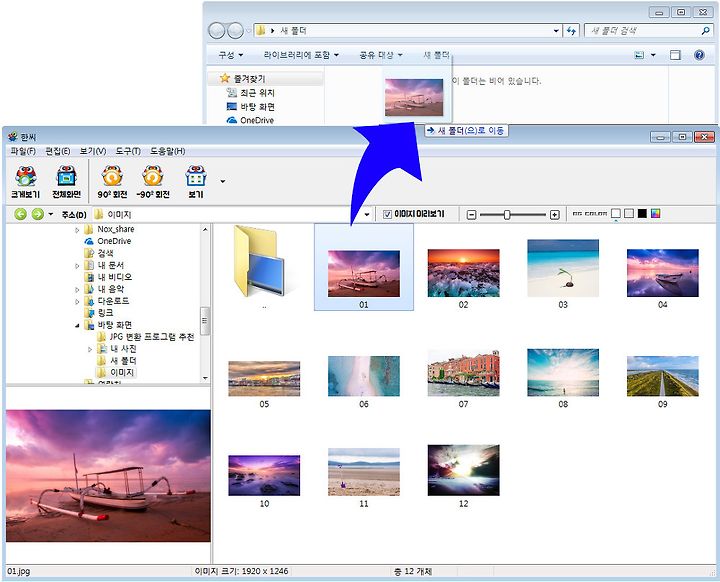Click the thumbnail size slider handle

pos(507,215)
